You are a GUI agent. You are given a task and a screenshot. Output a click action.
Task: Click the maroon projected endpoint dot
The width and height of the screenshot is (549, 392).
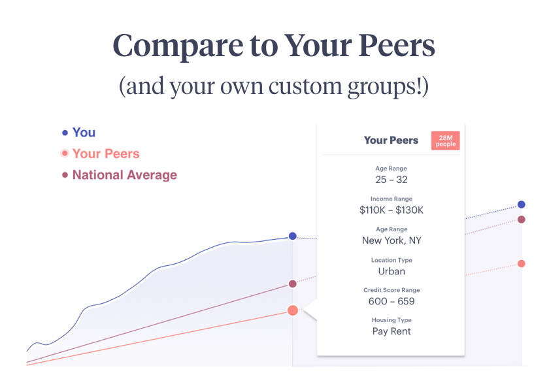tap(522, 220)
